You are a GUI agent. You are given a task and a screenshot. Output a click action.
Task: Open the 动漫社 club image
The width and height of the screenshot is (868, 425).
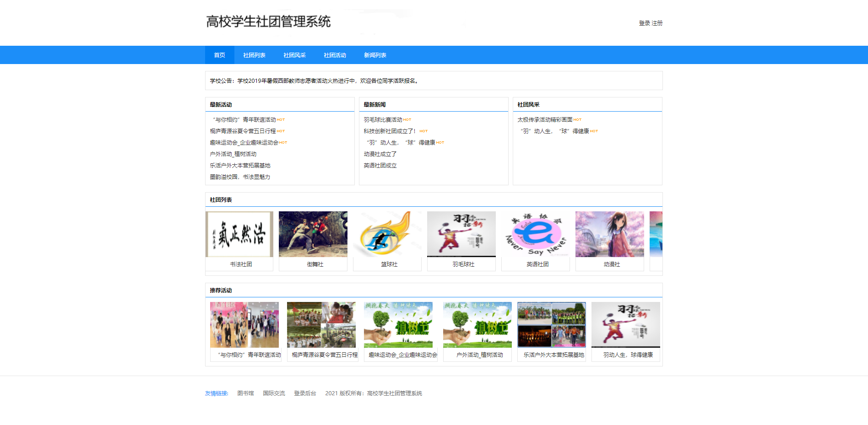pos(609,234)
